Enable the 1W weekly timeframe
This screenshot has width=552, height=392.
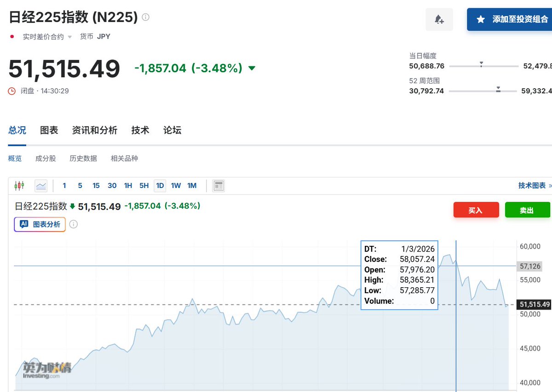176,185
